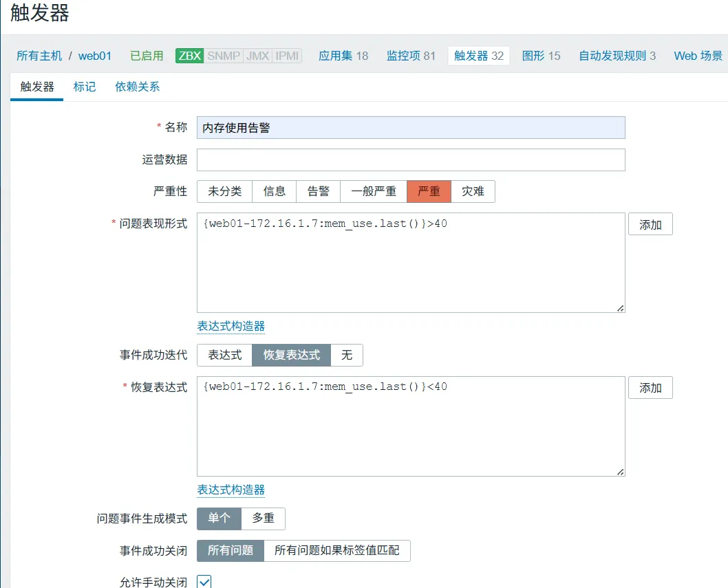Click the JMX availability badge
The width and height of the screenshot is (728, 588).
click(x=257, y=56)
